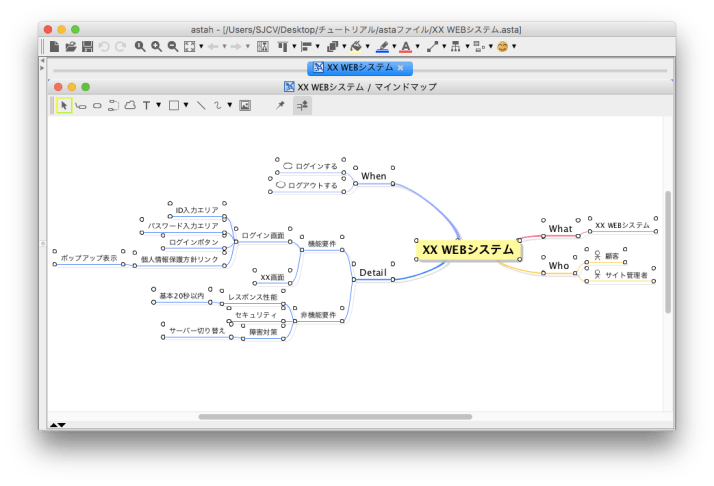The height and width of the screenshot is (486, 714).
Task: Click the Save floppy disk icon
Action: [87, 46]
